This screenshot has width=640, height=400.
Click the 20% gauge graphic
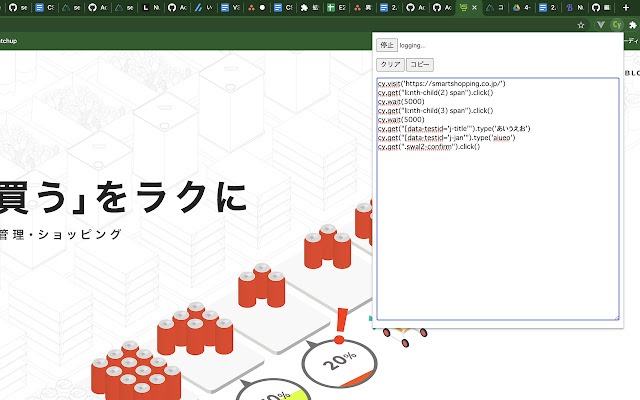click(339, 363)
